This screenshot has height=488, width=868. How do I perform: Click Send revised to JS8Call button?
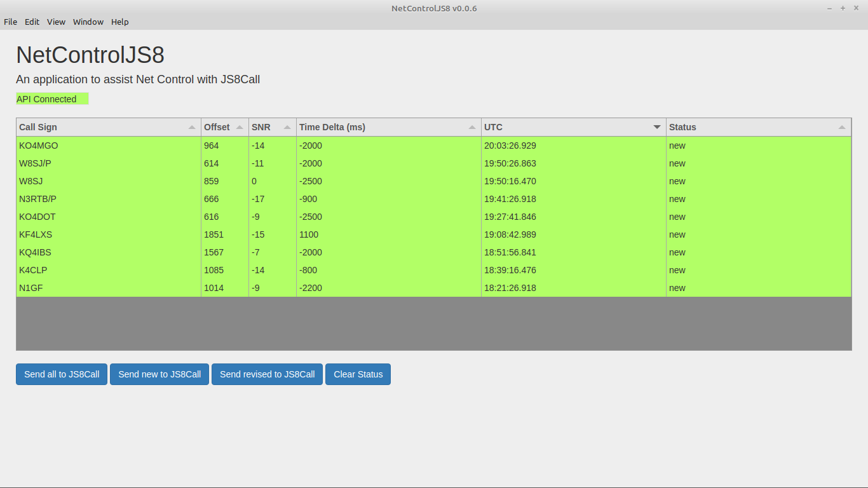(x=267, y=374)
